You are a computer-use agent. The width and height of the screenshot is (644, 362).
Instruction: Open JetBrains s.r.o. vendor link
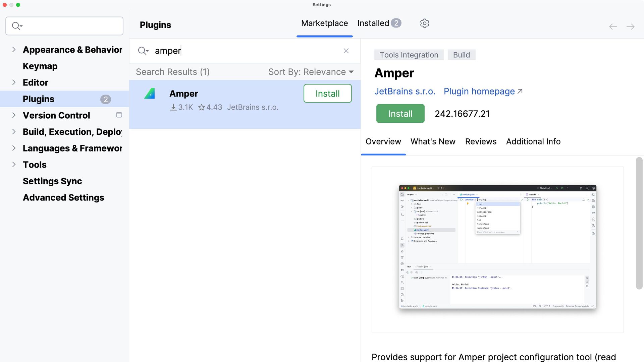405,92
